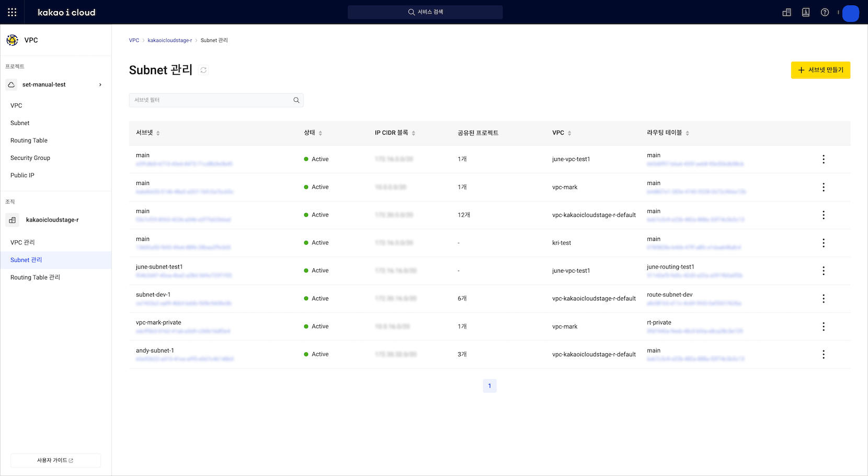Click the kakao i cloud logo
This screenshot has width=868, height=476.
66,12
